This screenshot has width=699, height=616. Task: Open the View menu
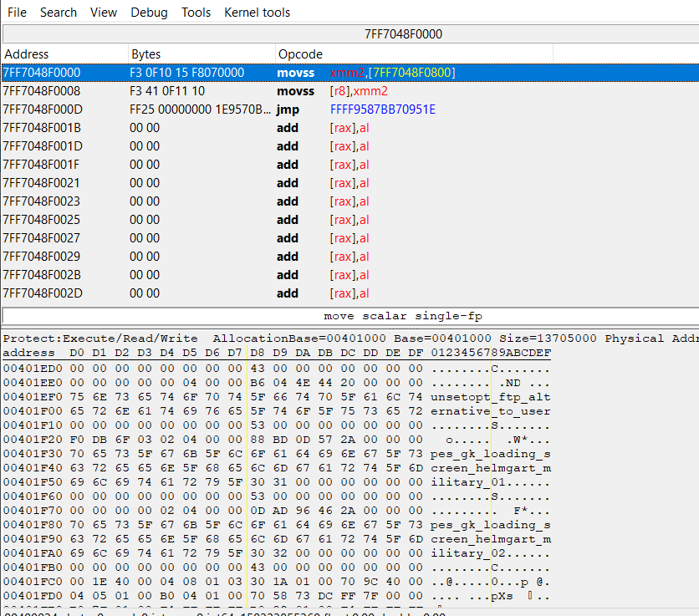104,13
